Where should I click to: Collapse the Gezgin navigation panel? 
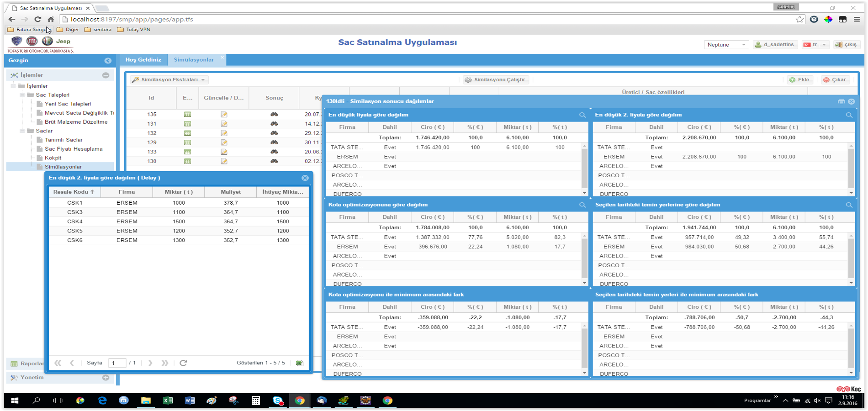click(108, 61)
